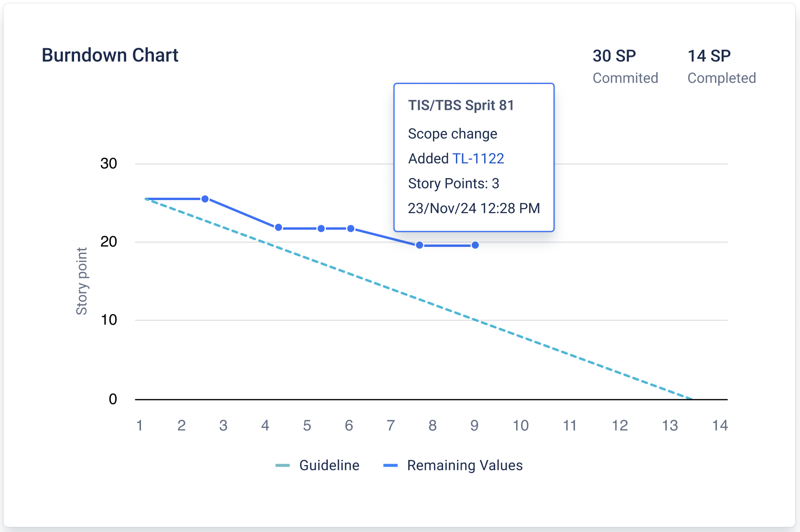
Task: Click the 14 SP Completed stat
Action: tap(721, 66)
